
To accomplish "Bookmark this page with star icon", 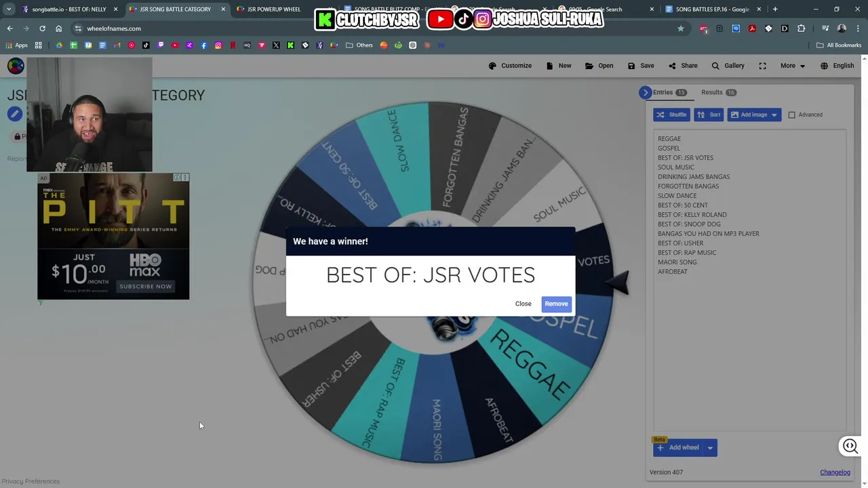I will click(681, 28).
